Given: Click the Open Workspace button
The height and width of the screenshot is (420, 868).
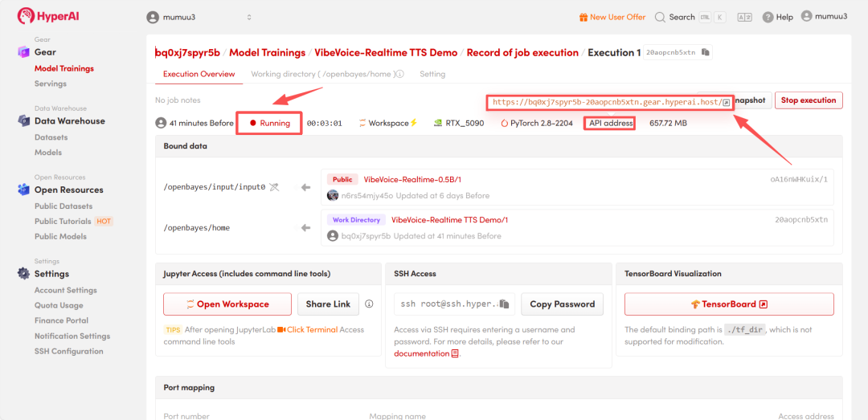Looking at the screenshot, I should pyautogui.click(x=227, y=304).
